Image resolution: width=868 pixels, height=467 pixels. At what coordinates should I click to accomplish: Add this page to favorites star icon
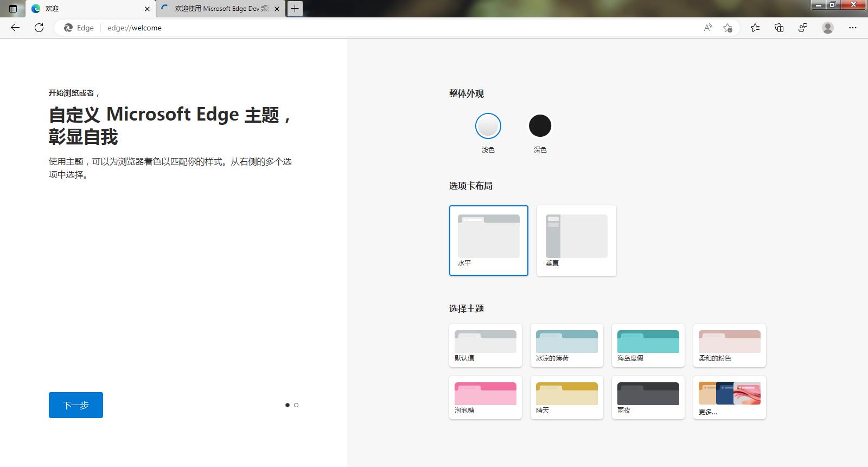[x=728, y=28]
